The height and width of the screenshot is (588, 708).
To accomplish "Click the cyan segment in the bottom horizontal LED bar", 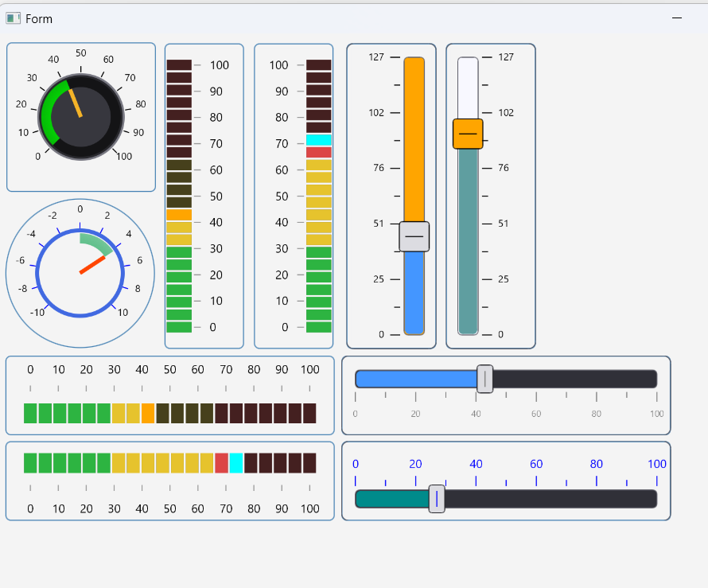I will [236, 462].
